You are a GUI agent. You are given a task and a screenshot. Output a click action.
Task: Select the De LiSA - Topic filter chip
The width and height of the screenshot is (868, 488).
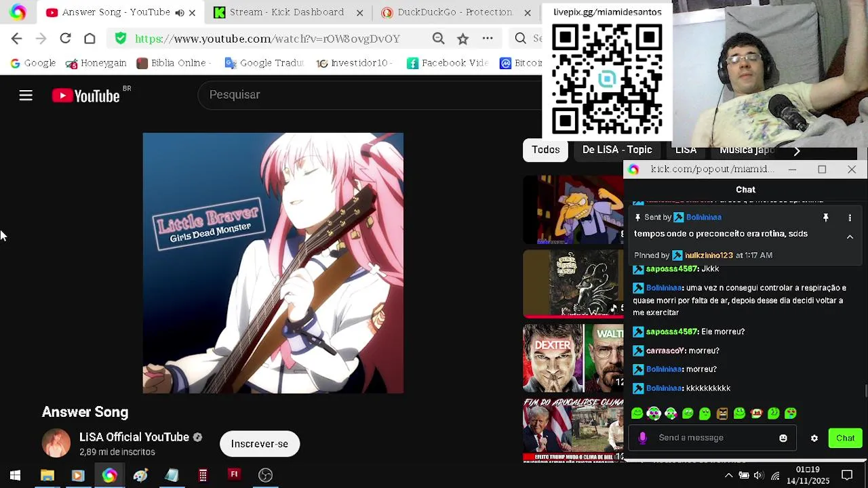[617, 150]
